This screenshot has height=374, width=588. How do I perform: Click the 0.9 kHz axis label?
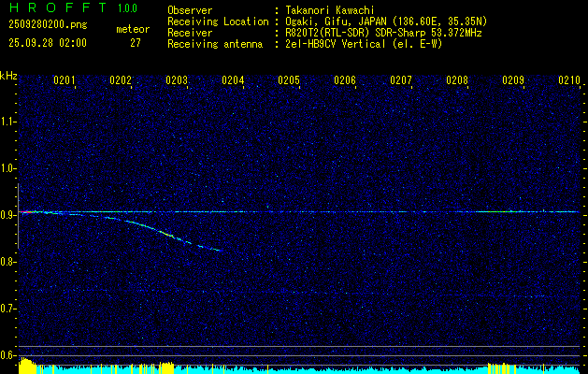tap(7, 215)
